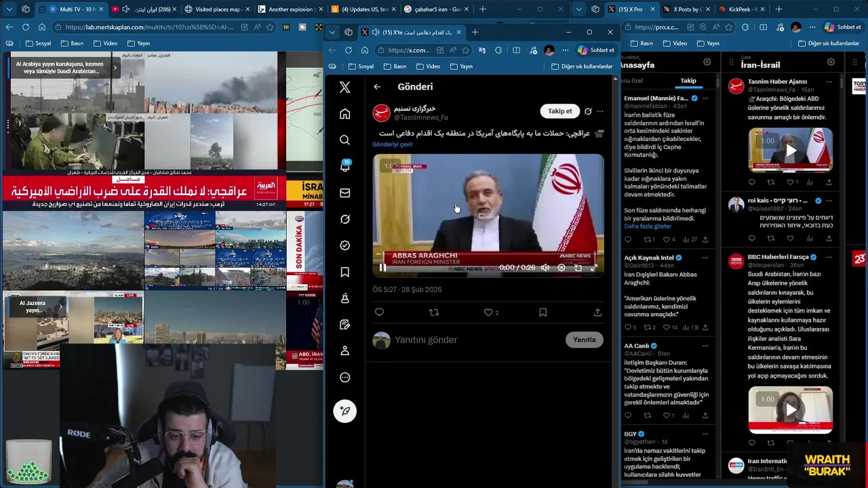The height and width of the screenshot is (488, 868).
Task: Open the tab list chevron in x.com window
Action: click(x=332, y=32)
